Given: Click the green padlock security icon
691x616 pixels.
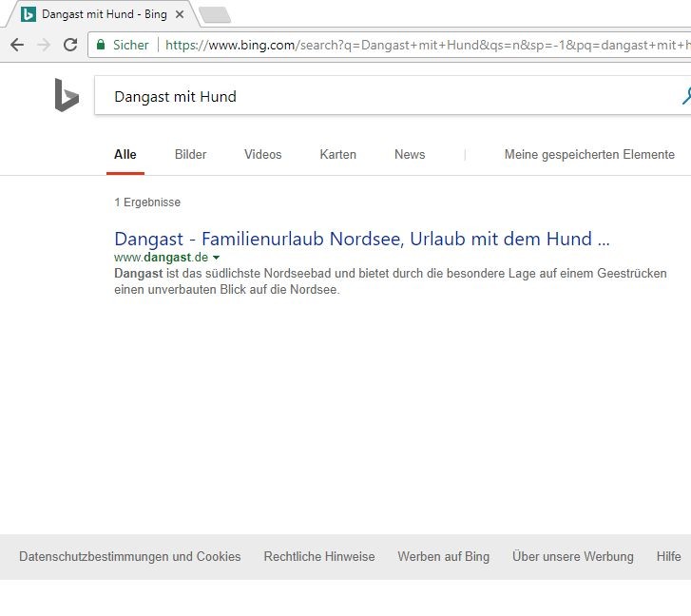Looking at the screenshot, I should (101, 45).
